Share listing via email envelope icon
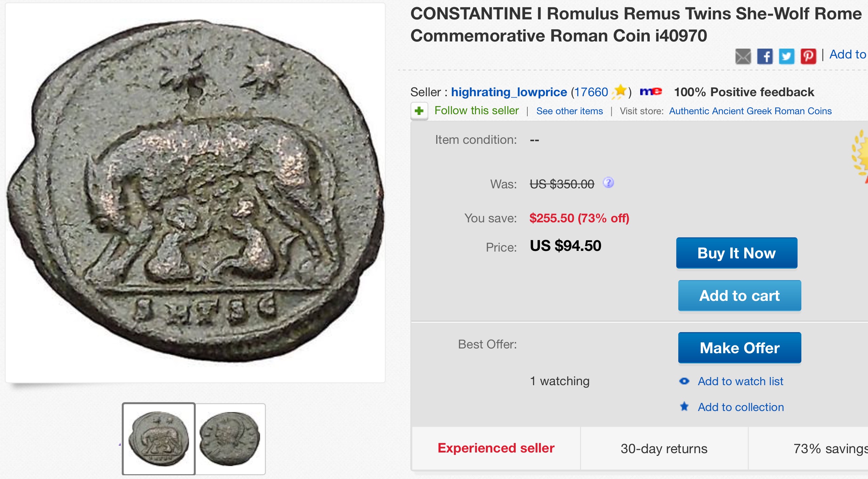 pyautogui.click(x=743, y=56)
